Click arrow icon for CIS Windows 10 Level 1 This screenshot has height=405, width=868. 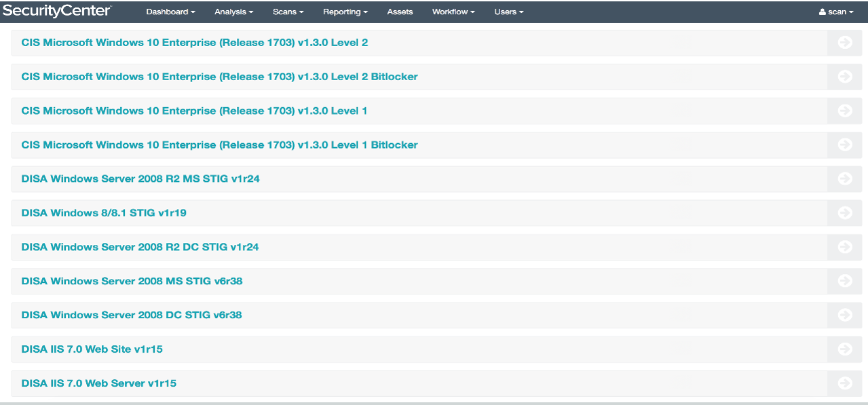(x=845, y=111)
